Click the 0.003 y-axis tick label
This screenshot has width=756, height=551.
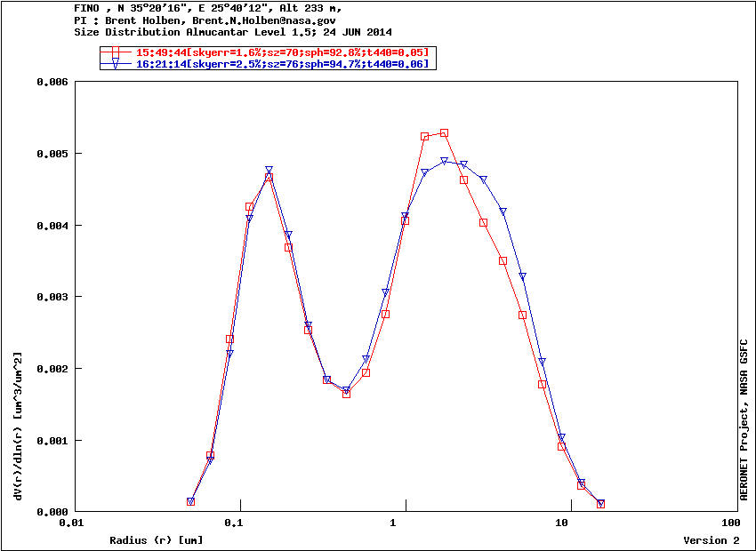click(52, 297)
